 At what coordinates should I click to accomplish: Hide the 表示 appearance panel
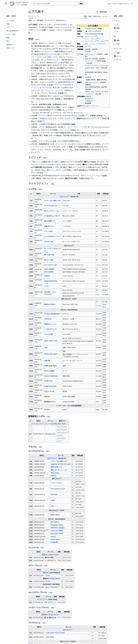121,16
